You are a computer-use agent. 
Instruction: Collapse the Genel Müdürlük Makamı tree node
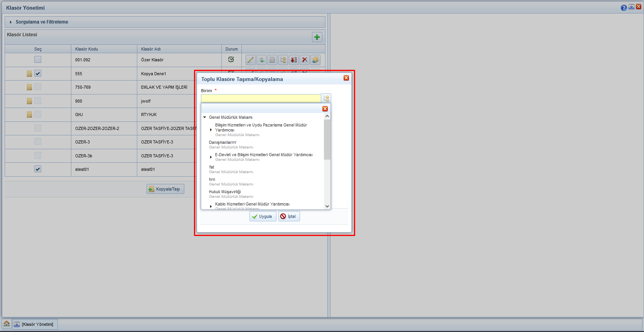coord(205,117)
